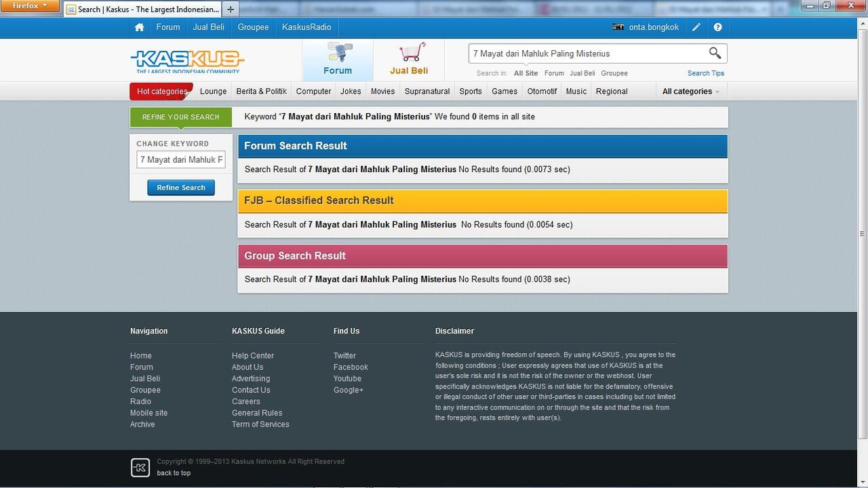The width and height of the screenshot is (868, 488).
Task: Open the Sports category
Action: click(471, 91)
